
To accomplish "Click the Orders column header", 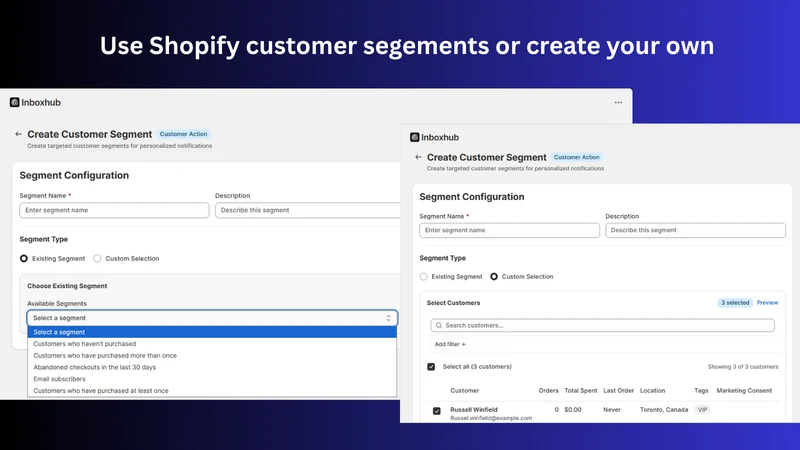I will coord(548,391).
